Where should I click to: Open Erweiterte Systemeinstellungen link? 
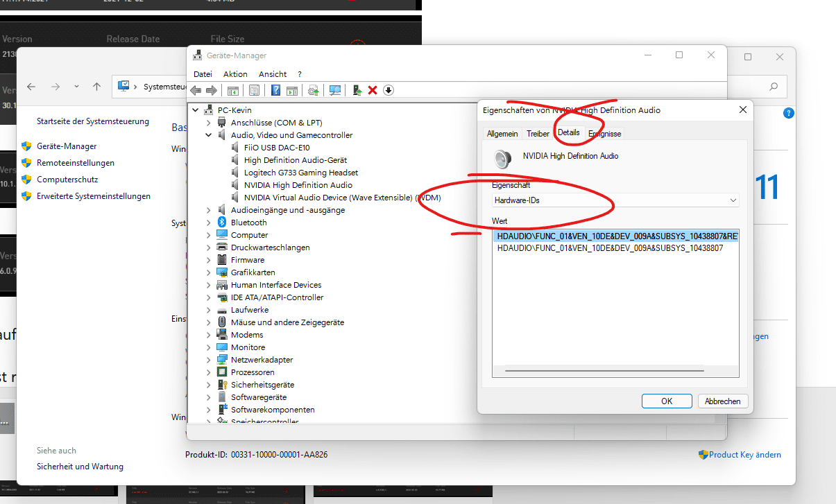pos(94,196)
